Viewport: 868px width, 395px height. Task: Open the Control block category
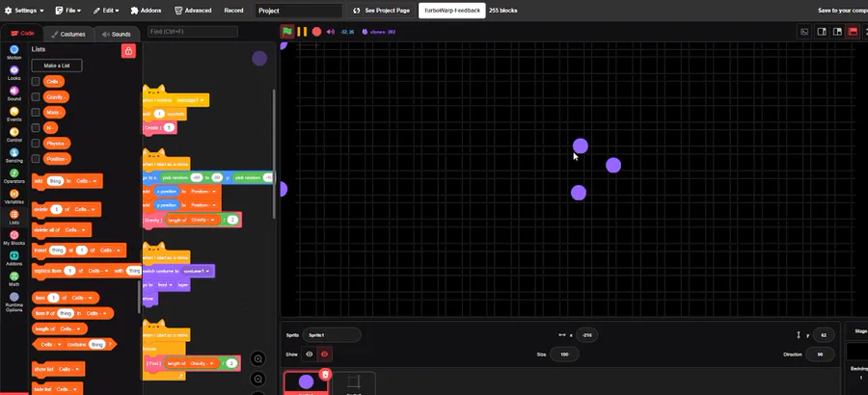(x=14, y=136)
